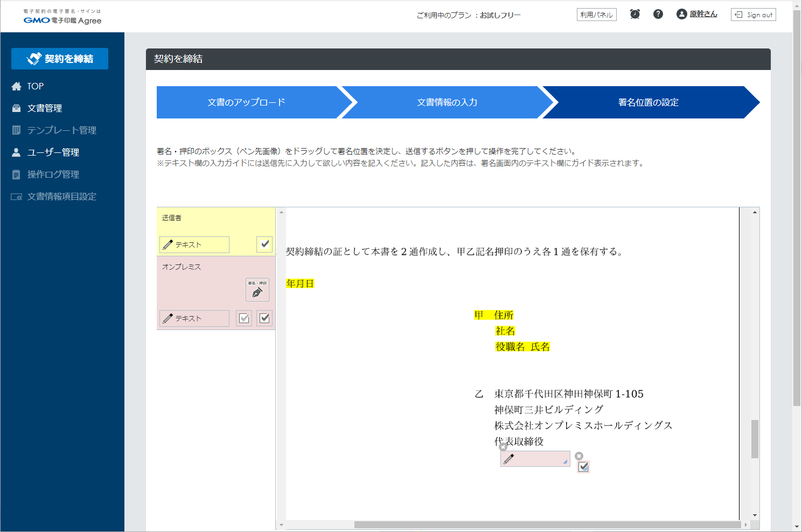
Task: Open the alarm notification icon in the header
Action: pos(634,14)
